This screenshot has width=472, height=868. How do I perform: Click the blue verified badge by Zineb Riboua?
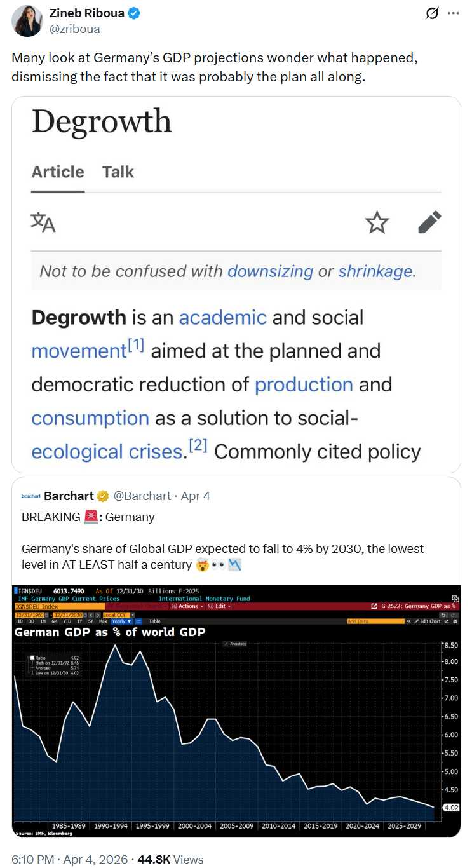point(134,13)
